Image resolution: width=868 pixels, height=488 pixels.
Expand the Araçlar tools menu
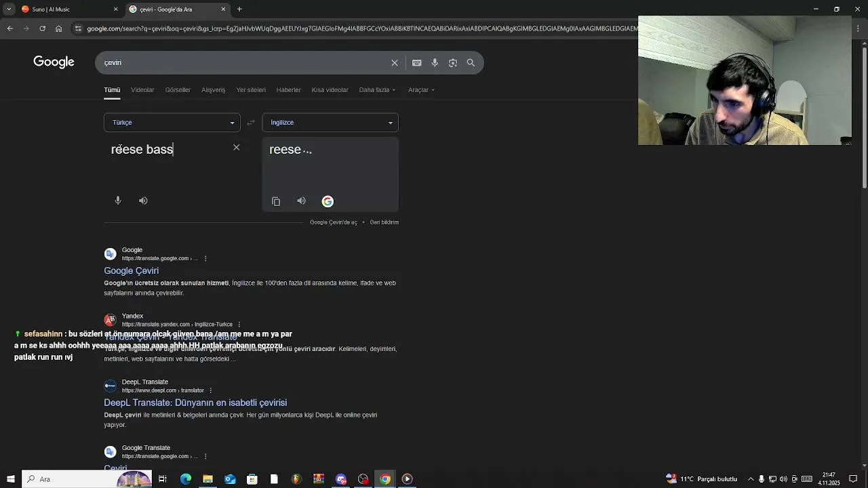pyautogui.click(x=421, y=90)
